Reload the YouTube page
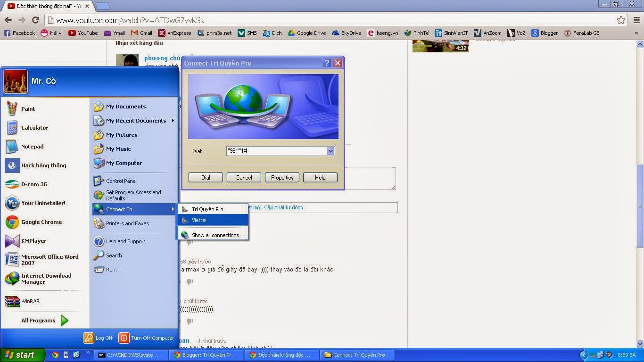Viewport: 644px width, 362px height. pyautogui.click(x=35, y=20)
